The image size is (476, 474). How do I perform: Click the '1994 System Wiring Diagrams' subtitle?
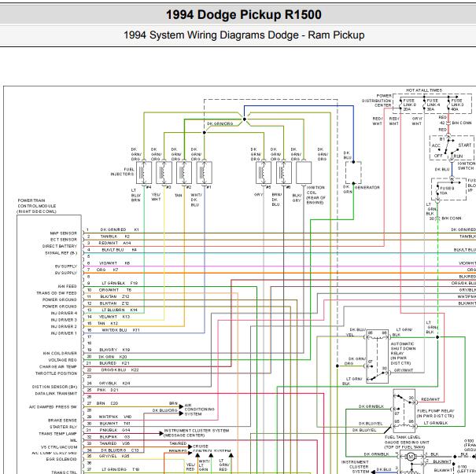click(x=243, y=35)
